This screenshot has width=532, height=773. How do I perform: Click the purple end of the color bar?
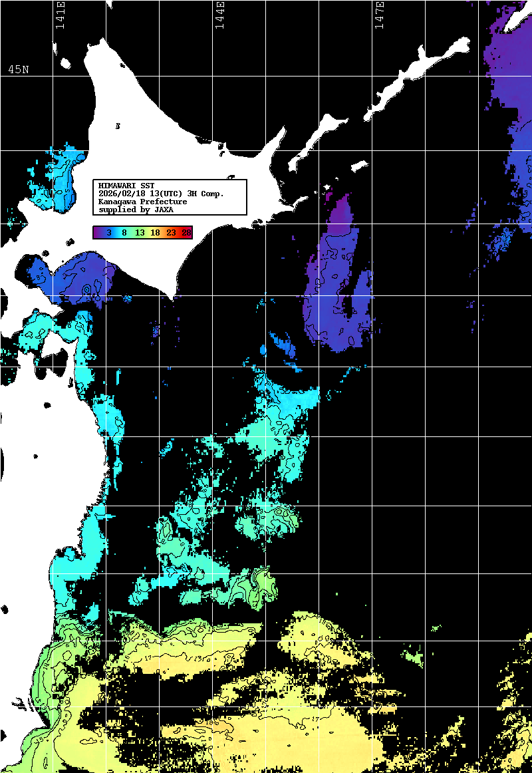(x=98, y=232)
